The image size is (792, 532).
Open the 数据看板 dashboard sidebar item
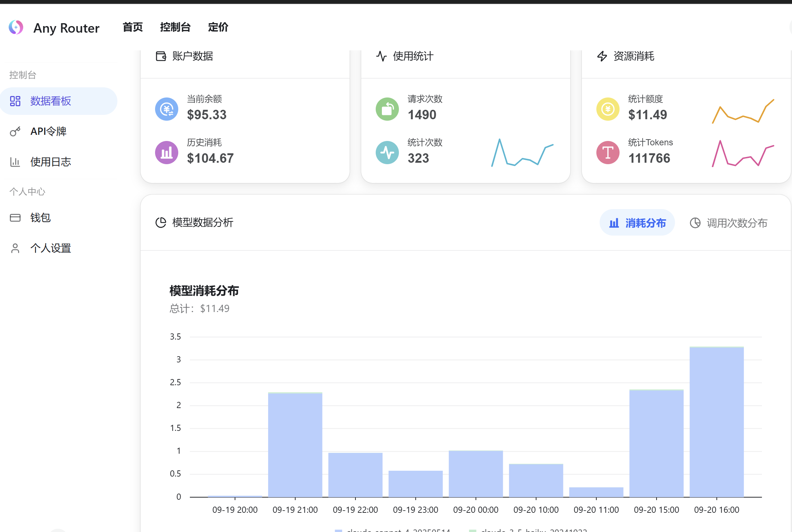(x=51, y=101)
